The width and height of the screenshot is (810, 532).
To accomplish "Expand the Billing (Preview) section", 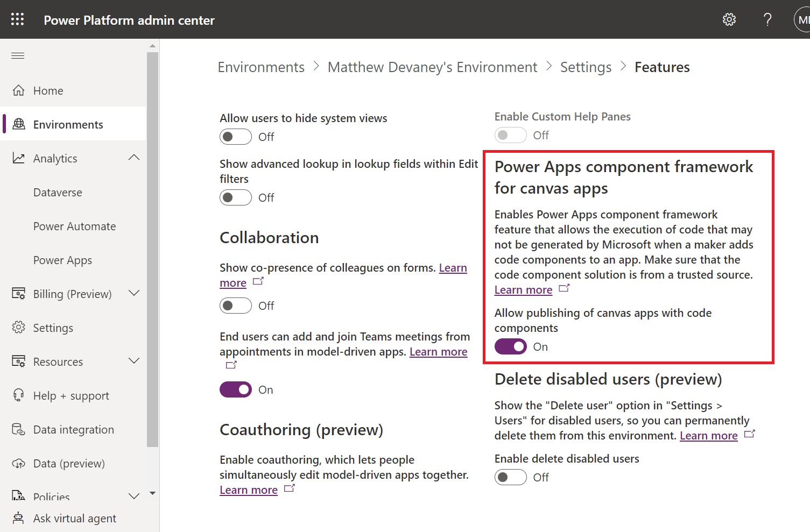I will tap(134, 294).
